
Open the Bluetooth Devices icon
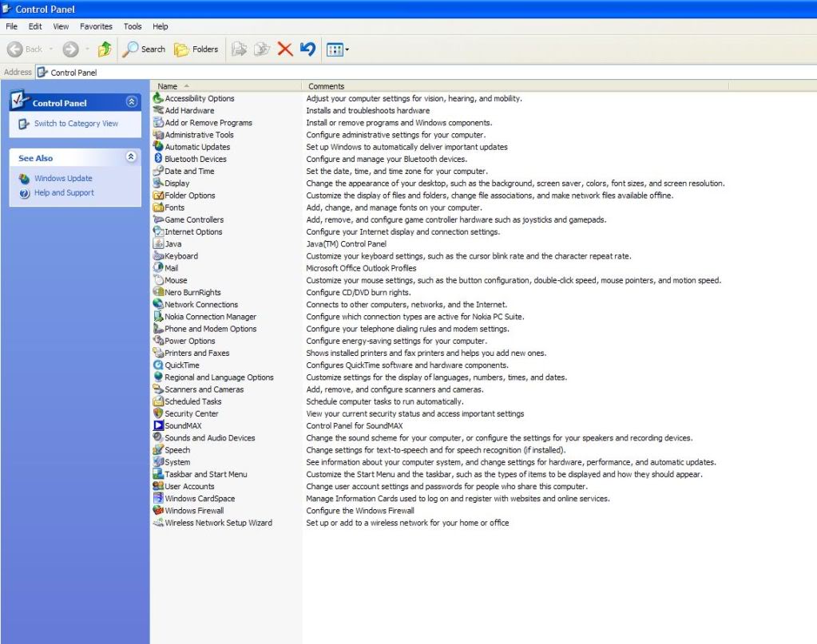click(158, 159)
